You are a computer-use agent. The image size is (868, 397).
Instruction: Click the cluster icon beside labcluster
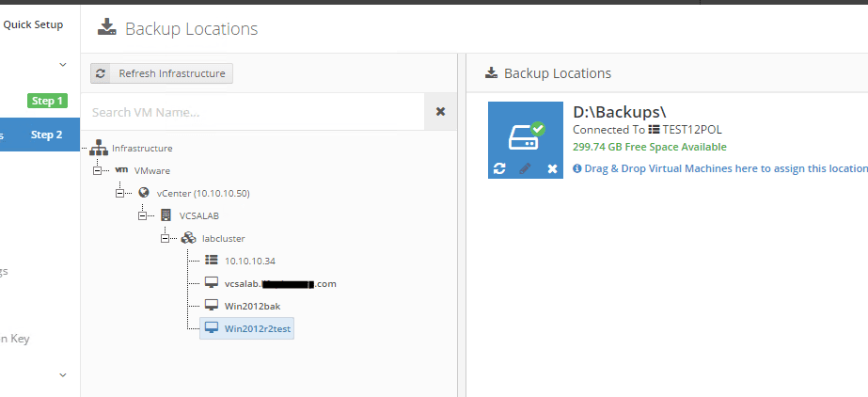tap(188, 238)
